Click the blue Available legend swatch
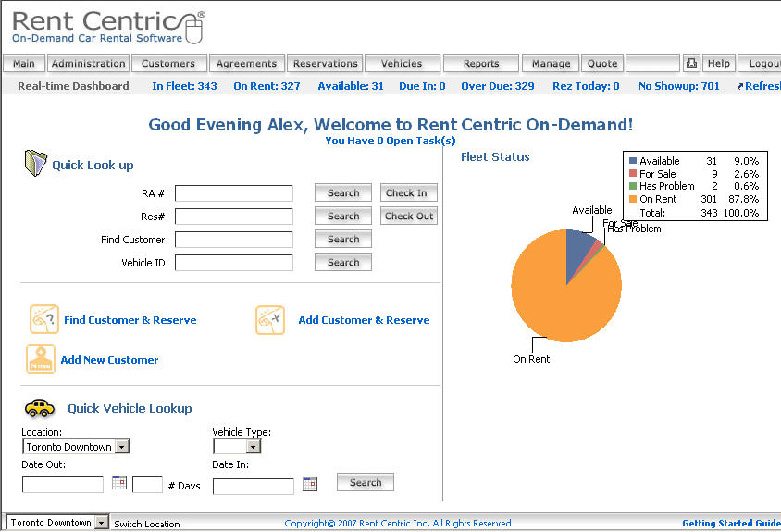This screenshot has width=781, height=532. [633, 160]
